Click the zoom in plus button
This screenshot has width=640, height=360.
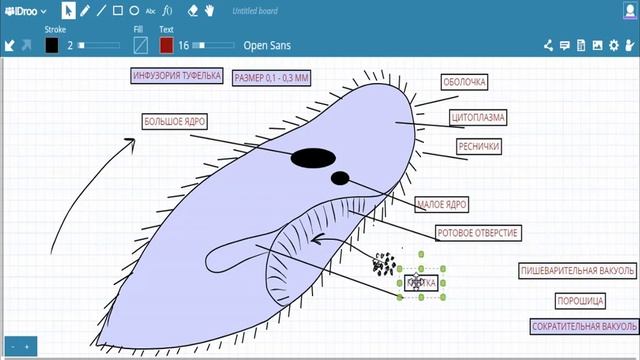27,347
